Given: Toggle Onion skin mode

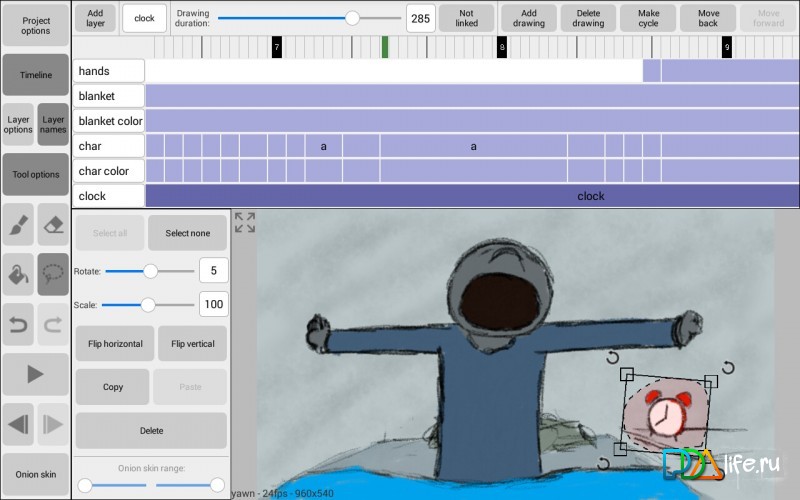Looking at the screenshot, I should (x=35, y=474).
